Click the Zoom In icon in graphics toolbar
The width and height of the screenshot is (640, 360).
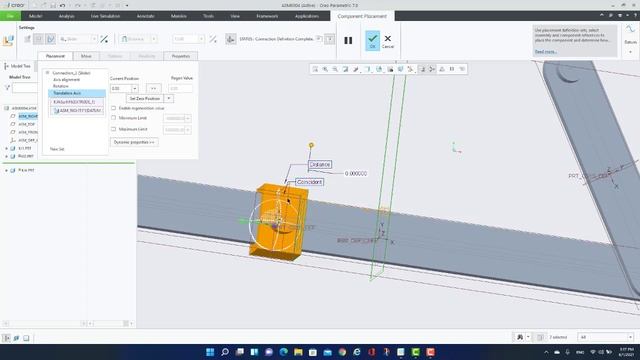tap(325, 69)
